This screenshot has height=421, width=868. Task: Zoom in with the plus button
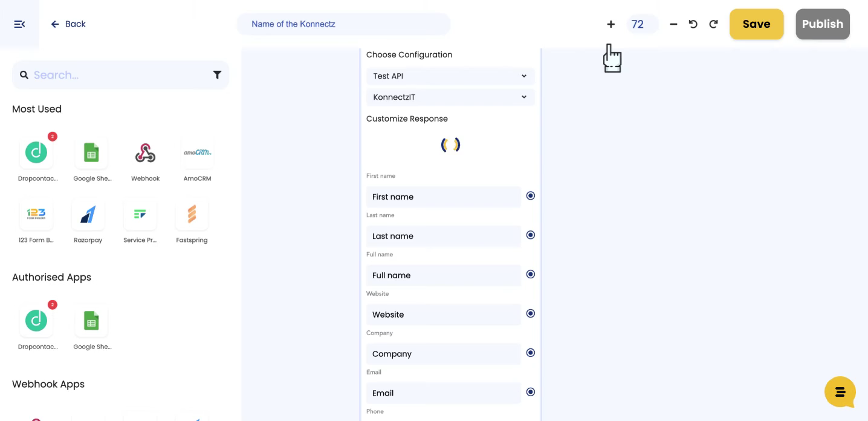click(x=611, y=24)
